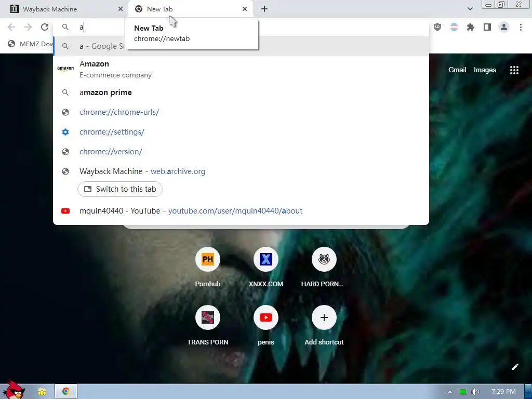The height and width of the screenshot is (399, 532).
Task: Show hidden tray icons arrow
Action: click(450, 392)
